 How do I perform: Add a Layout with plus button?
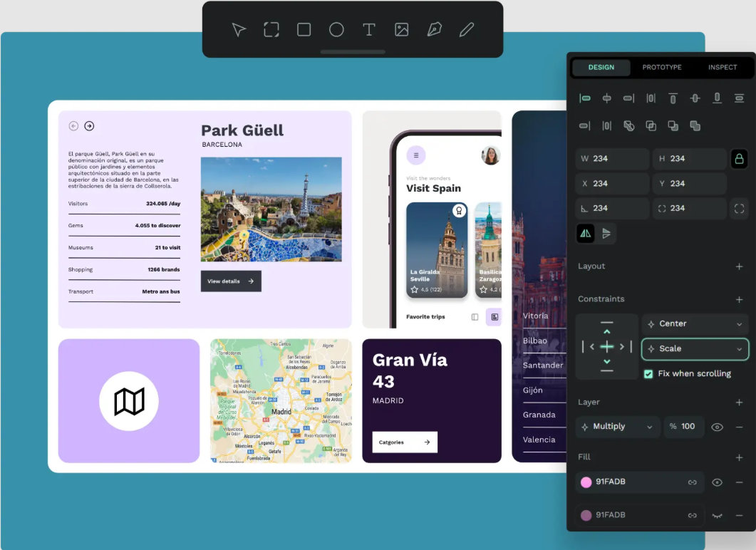point(739,266)
